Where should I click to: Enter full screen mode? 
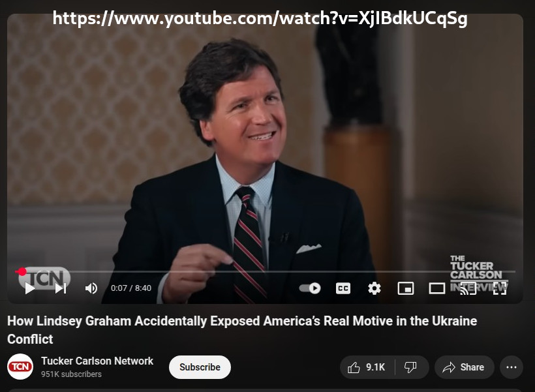click(500, 288)
